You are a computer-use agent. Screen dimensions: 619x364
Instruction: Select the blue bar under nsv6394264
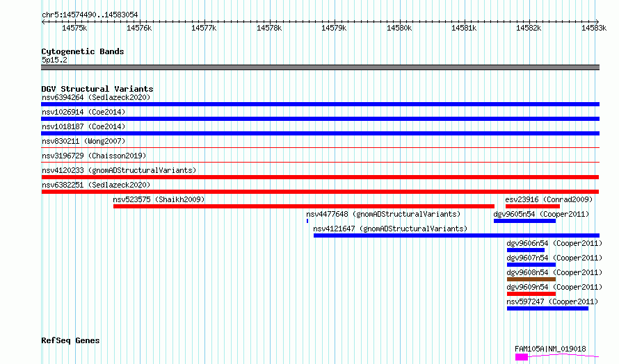pos(320,104)
